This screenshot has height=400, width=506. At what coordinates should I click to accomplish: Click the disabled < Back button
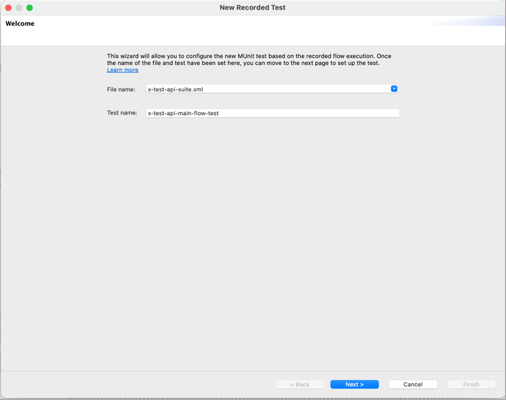[300, 384]
